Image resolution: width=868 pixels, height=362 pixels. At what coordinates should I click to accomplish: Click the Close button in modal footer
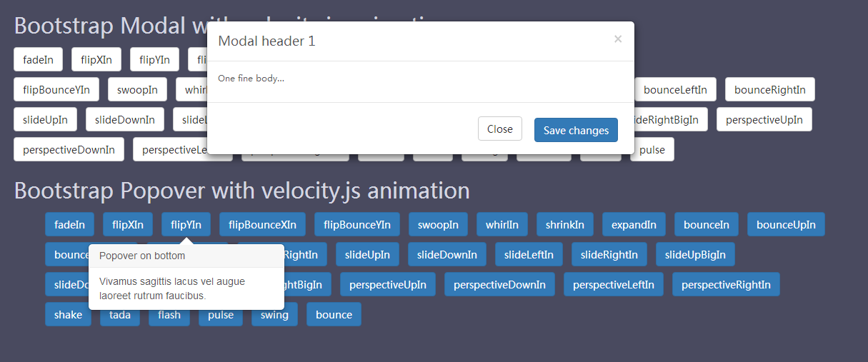(500, 129)
